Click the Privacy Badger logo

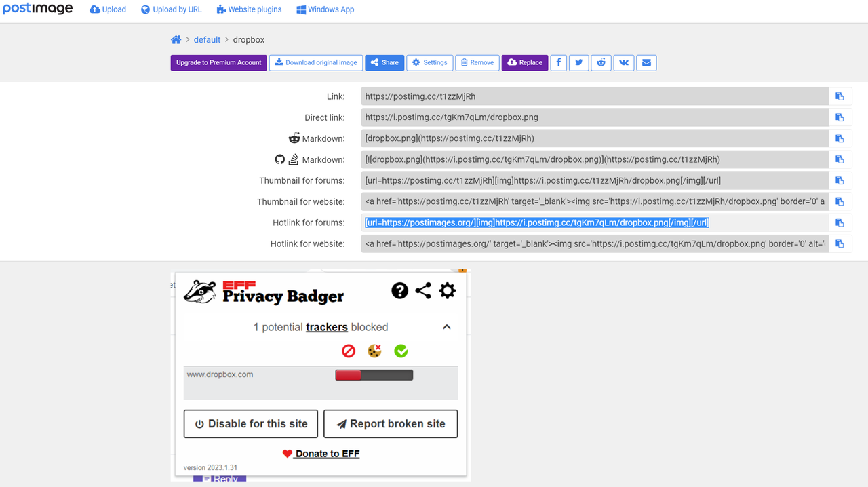coord(264,292)
